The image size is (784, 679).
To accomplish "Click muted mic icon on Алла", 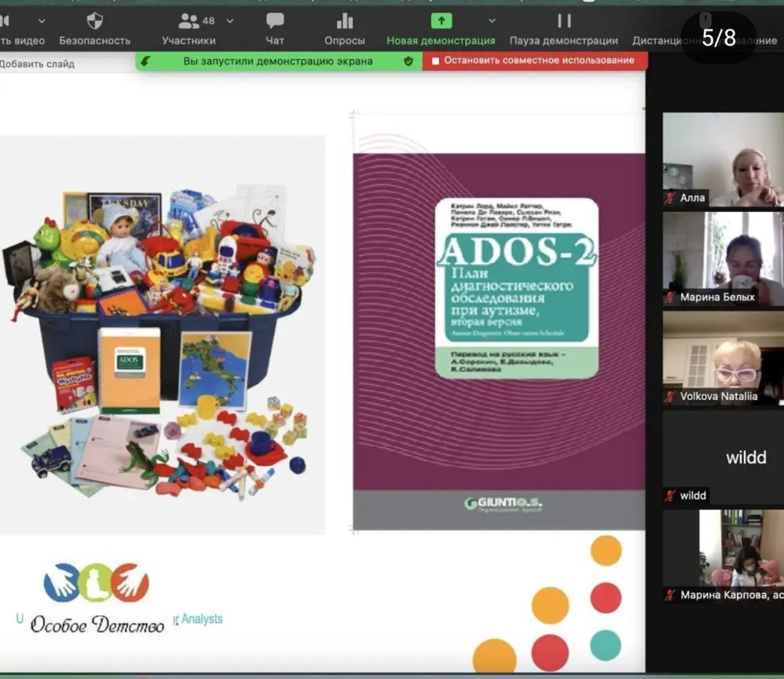I will (x=670, y=198).
